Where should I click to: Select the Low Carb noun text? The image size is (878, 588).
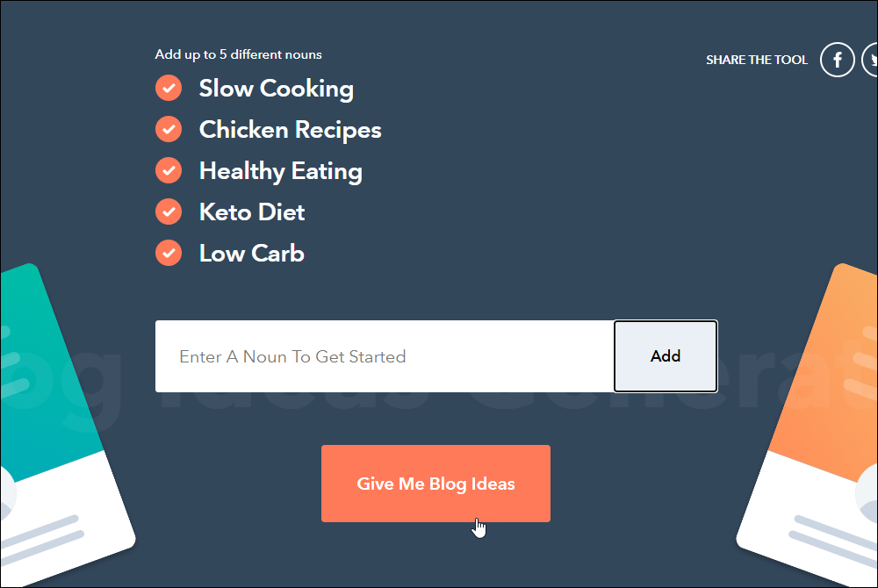pos(251,254)
